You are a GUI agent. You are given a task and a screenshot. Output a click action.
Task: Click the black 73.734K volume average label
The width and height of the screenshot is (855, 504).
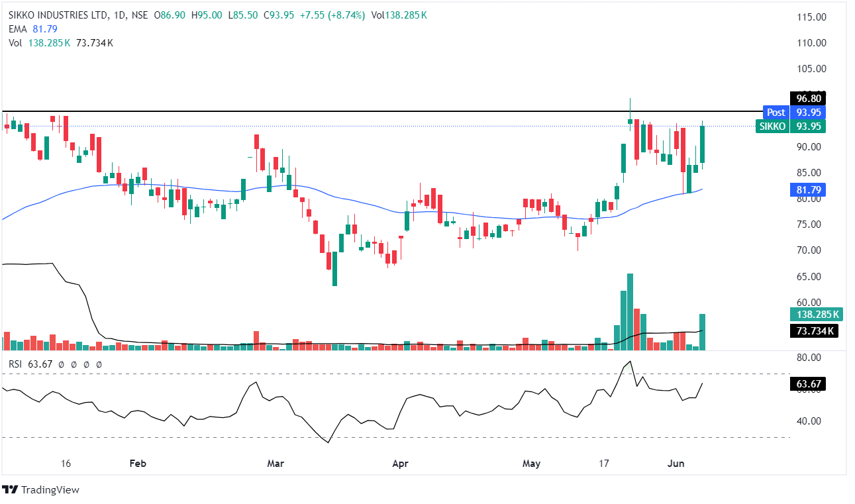click(814, 330)
